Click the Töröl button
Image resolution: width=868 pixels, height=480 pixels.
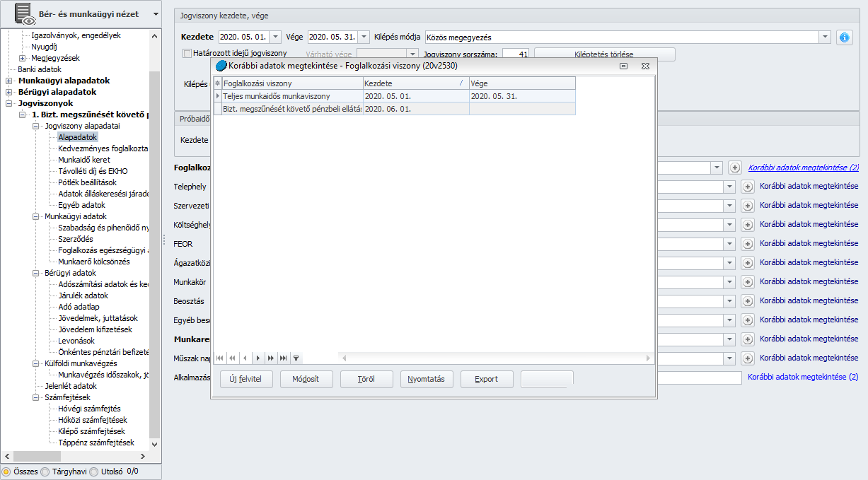coord(366,379)
